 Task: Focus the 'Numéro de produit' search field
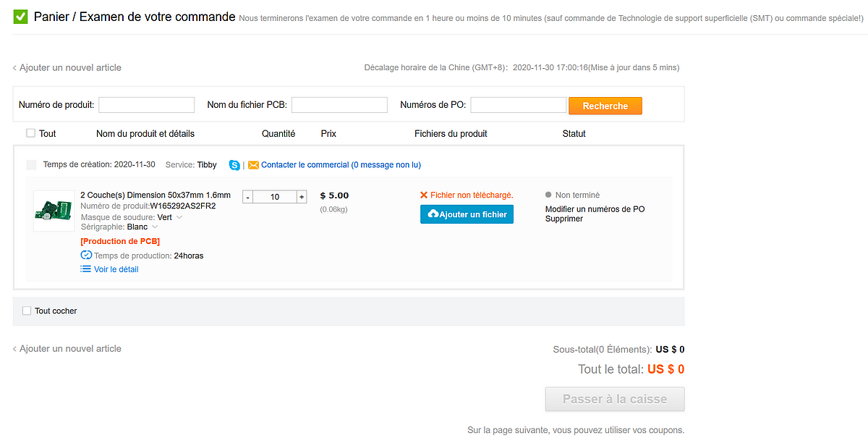[x=147, y=105]
